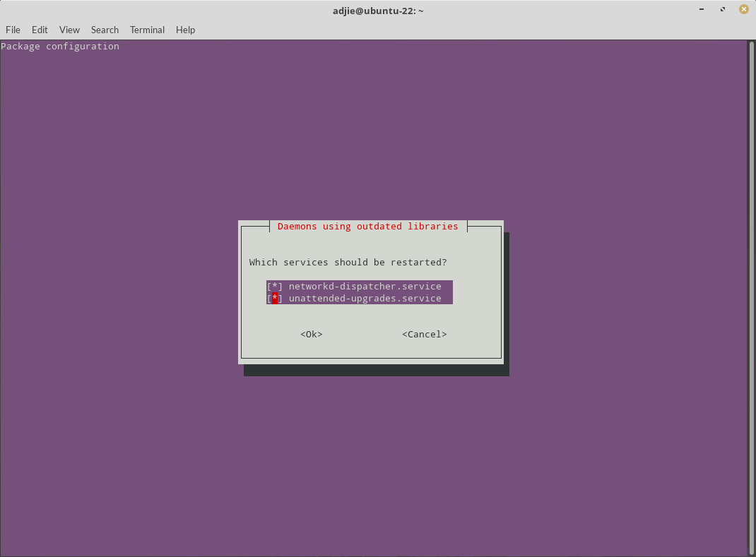This screenshot has width=756, height=557.
Task: Toggle networkd-dispatcher.service checkbox
Action: pos(275,286)
